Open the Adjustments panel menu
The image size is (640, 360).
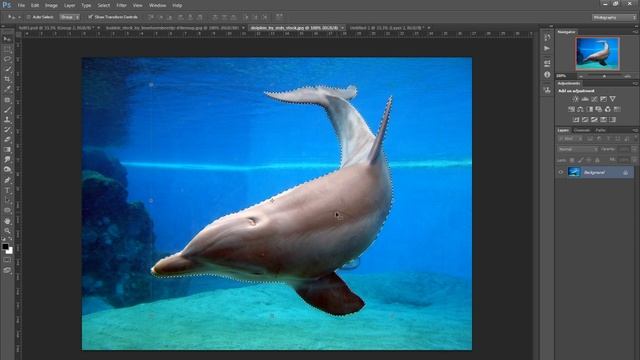coord(636,84)
